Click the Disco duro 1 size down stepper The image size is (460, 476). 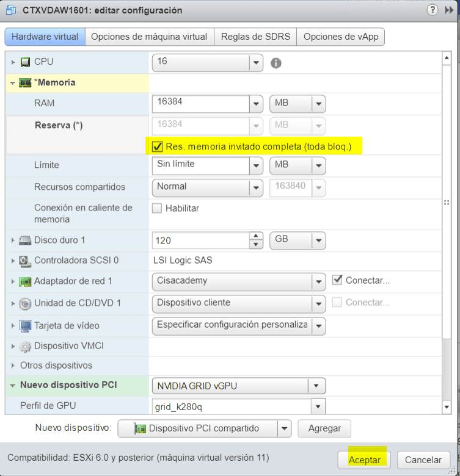click(x=256, y=245)
